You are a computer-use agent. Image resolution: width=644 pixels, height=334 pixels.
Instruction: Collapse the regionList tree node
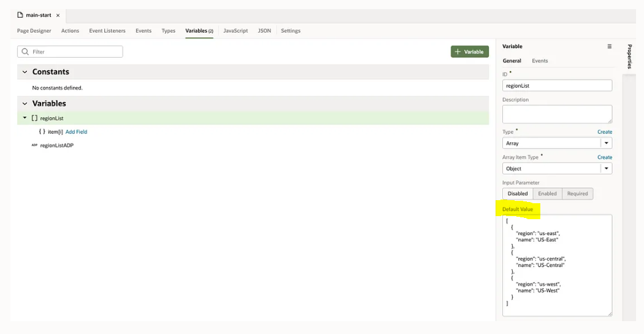[25, 118]
